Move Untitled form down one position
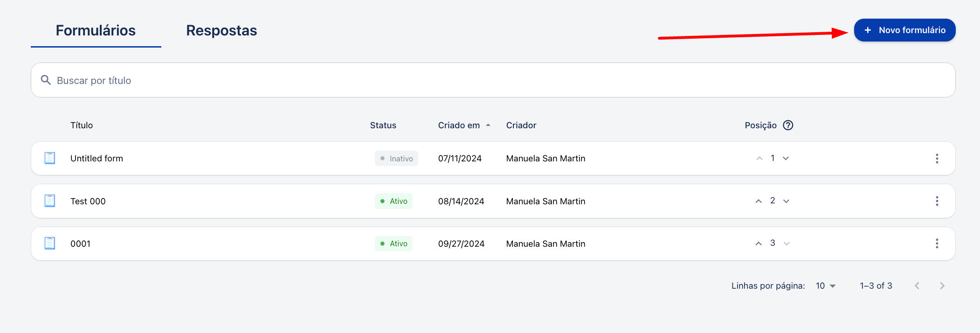 (786, 159)
